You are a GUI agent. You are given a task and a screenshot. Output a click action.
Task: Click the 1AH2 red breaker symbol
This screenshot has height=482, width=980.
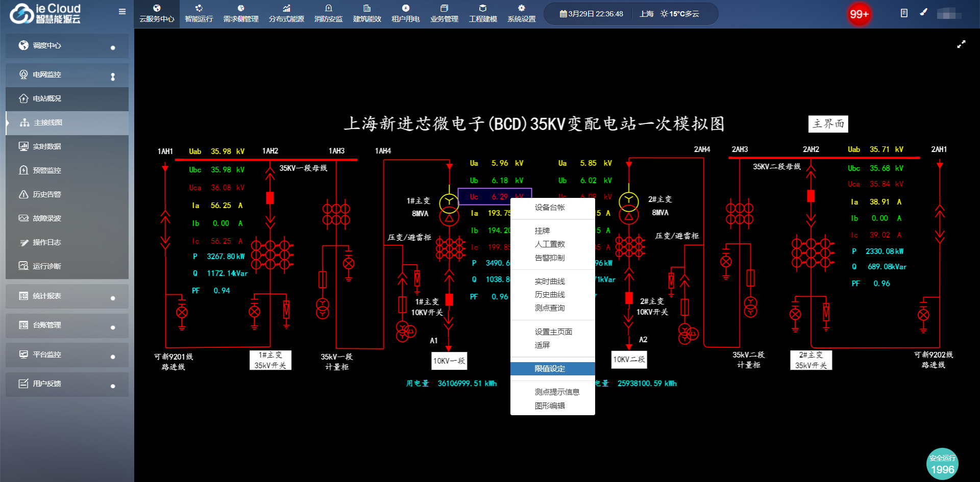coord(270,198)
